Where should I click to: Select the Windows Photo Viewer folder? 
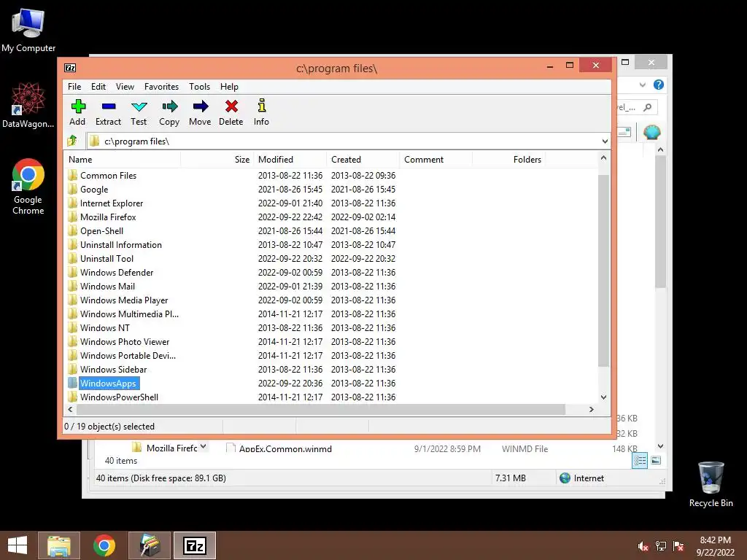tap(125, 342)
